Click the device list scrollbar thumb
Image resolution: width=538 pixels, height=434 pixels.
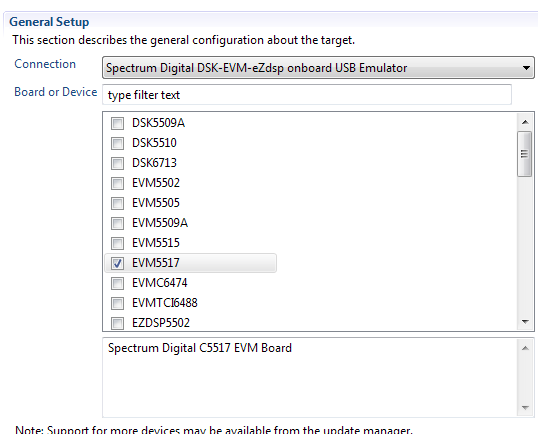click(x=524, y=154)
